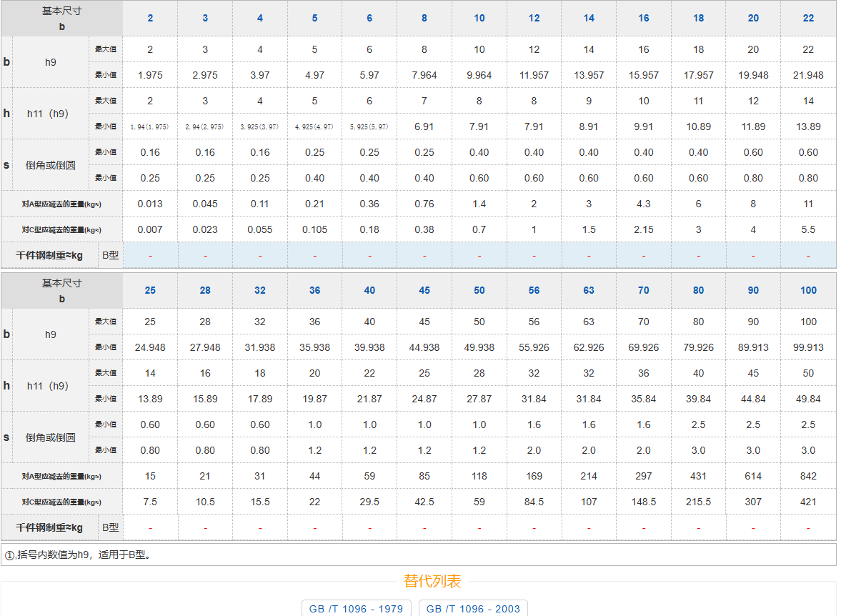
Task: Click the footnote about h9 for B型
Action: click(79, 554)
